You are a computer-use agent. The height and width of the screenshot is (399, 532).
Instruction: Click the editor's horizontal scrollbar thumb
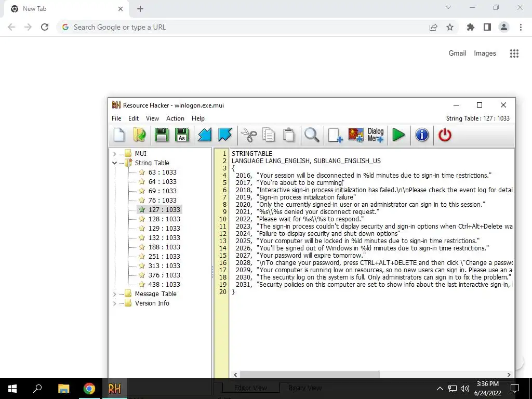pos(310,375)
